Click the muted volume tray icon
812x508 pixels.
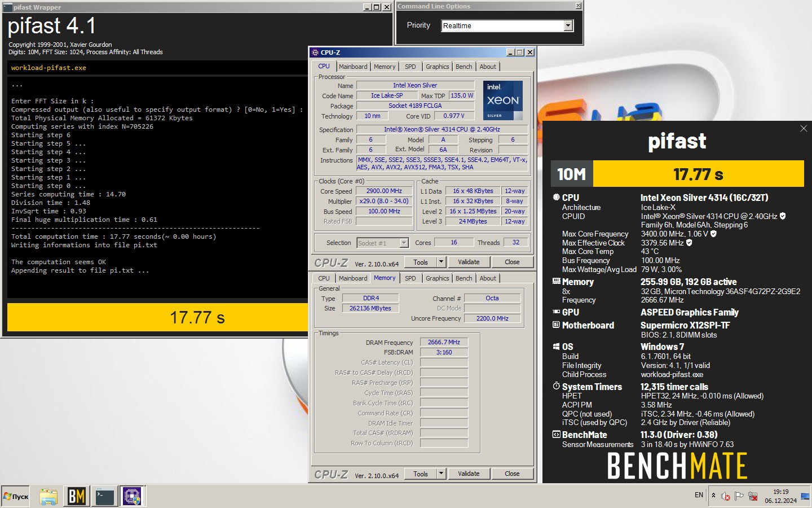pos(726,496)
